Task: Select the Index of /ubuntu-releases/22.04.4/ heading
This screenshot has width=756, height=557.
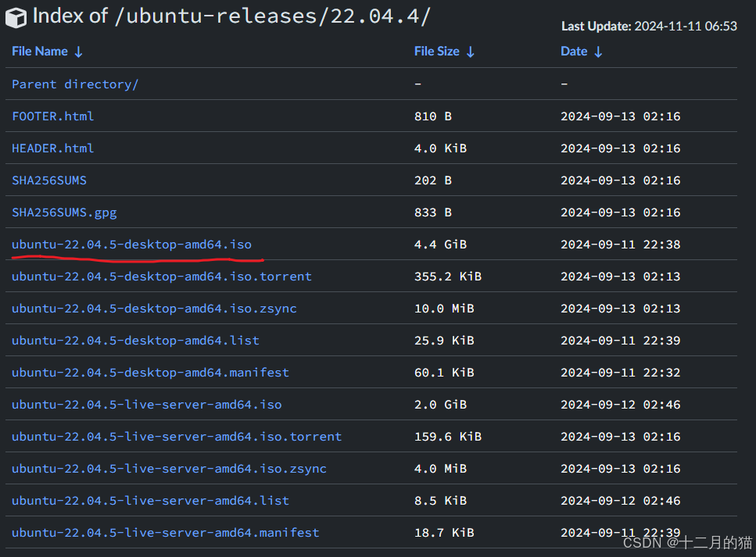Action: 231,16
